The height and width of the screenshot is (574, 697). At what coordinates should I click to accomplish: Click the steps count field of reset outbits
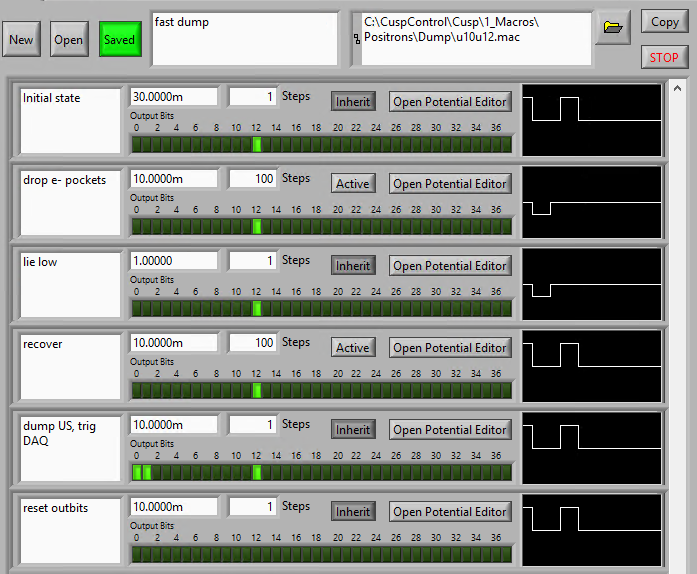(x=253, y=507)
